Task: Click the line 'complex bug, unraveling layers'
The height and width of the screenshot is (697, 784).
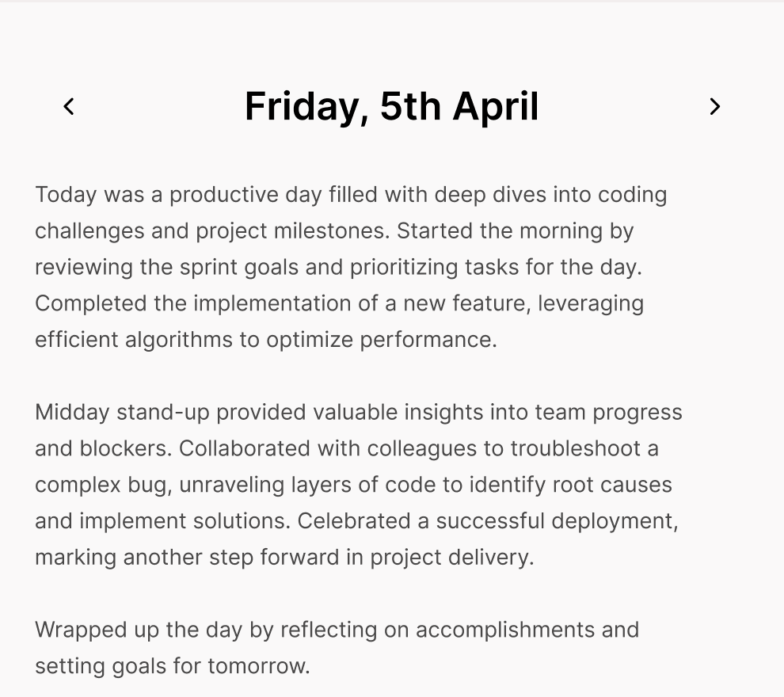Action: [x=353, y=485]
